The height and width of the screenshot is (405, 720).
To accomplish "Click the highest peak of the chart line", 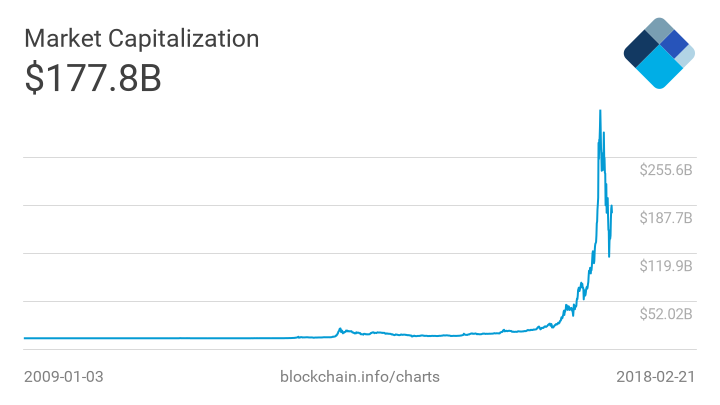I will click(599, 111).
